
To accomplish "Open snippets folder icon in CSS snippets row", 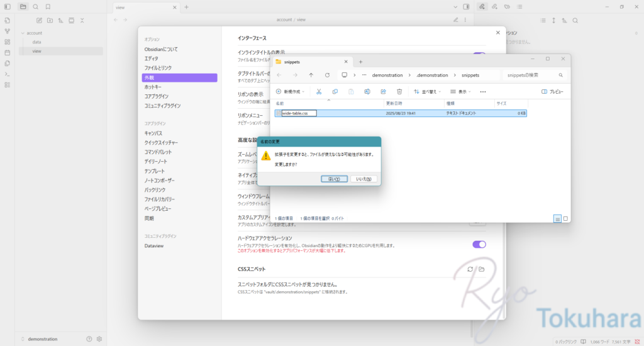I will pyautogui.click(x=481, y=269).
